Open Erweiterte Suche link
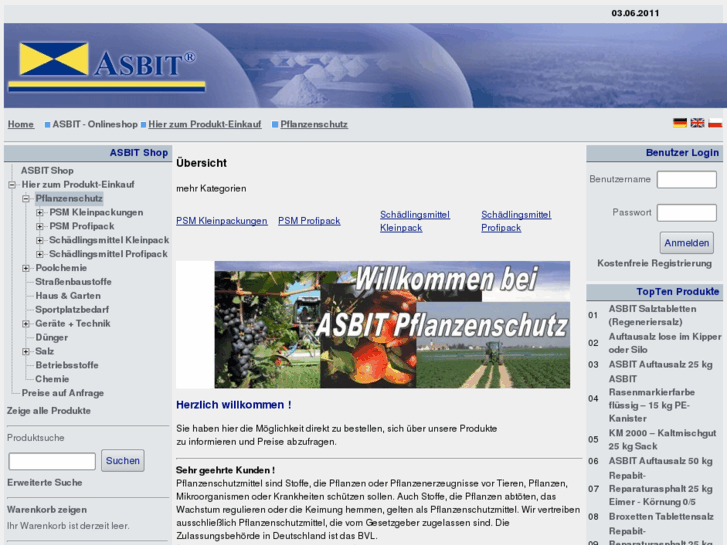727x545 pixels. coord(45,483)
